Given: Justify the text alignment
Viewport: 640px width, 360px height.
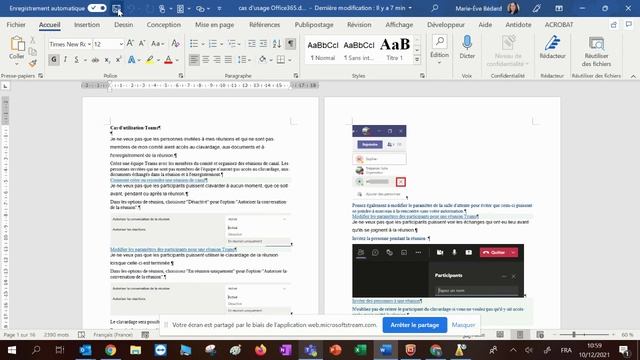Looking at the screenshot, I should click(228, 60).
